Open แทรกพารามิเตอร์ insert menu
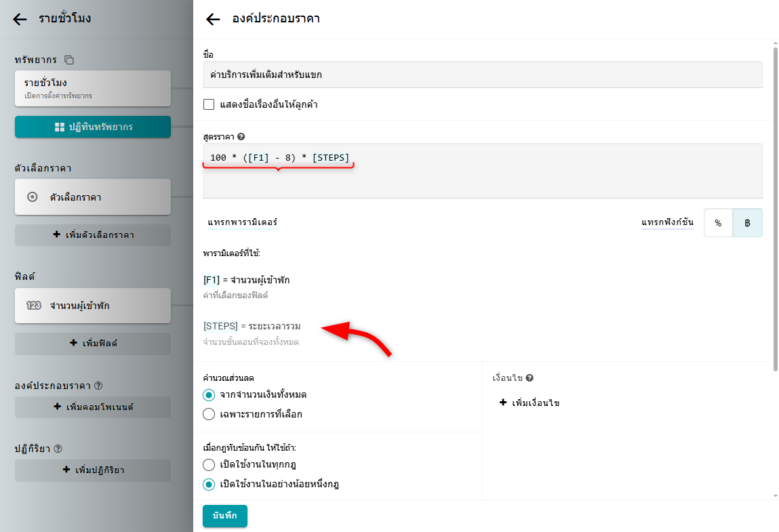 tap(242, 222)
